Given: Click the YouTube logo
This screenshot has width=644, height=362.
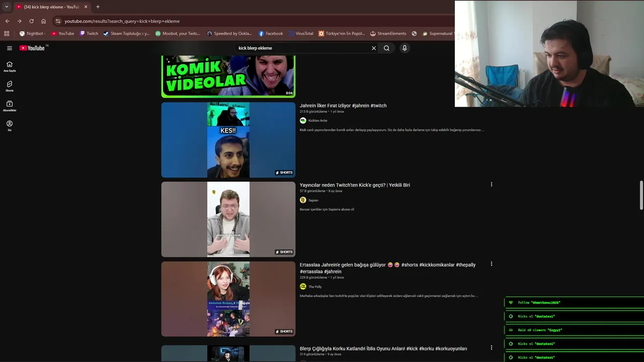Looking at the screenshot, I should tap(32, 48).
